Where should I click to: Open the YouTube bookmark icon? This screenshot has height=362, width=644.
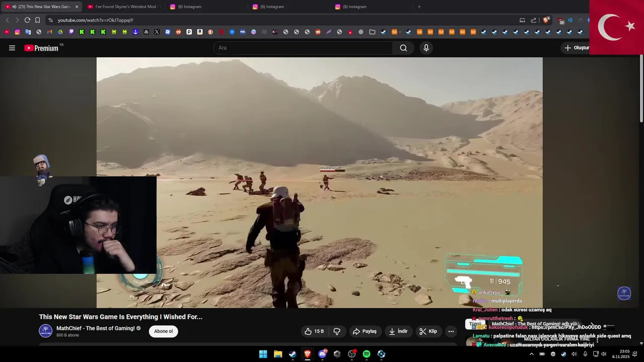[x=7, y=32]
